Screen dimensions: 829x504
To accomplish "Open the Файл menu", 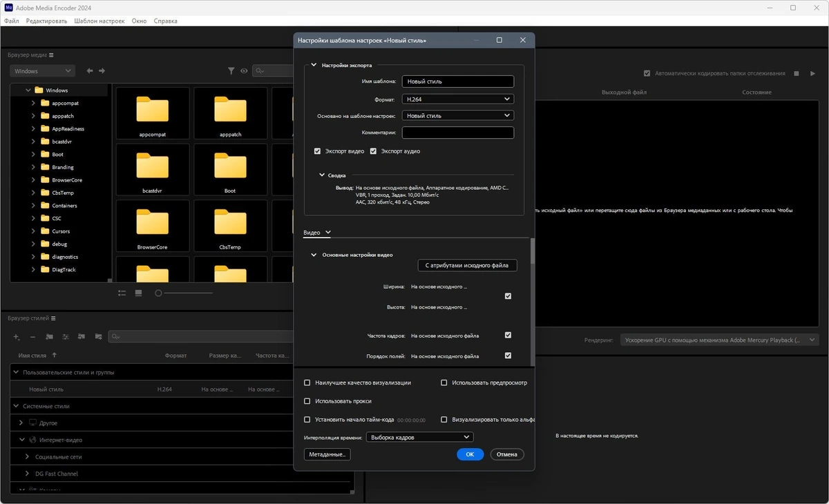I will 12,21.
